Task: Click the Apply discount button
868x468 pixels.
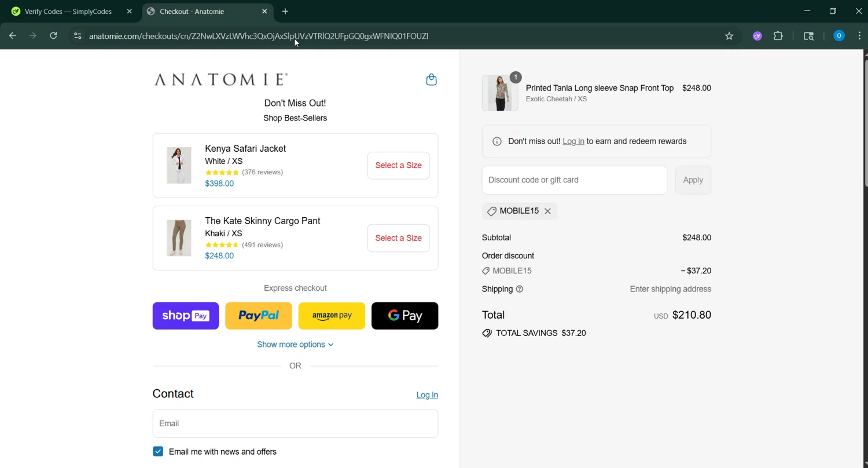Action: coord(693,180)
